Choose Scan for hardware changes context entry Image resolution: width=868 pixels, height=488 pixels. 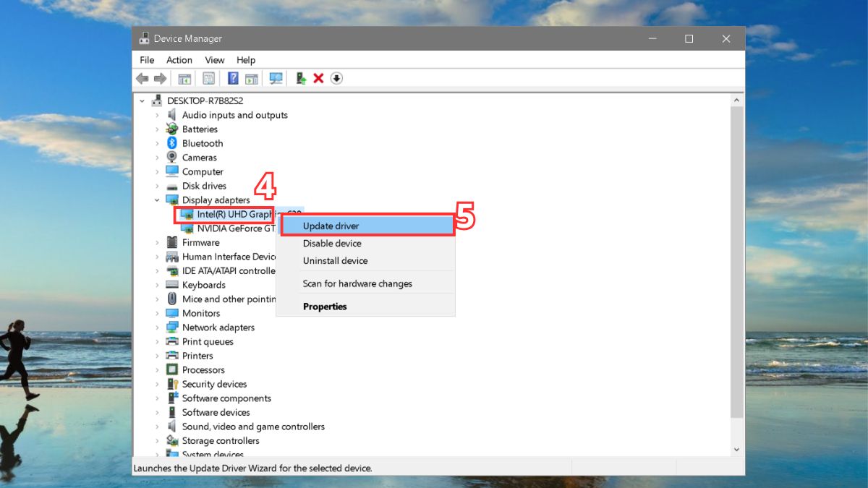(x=365, y=284)
